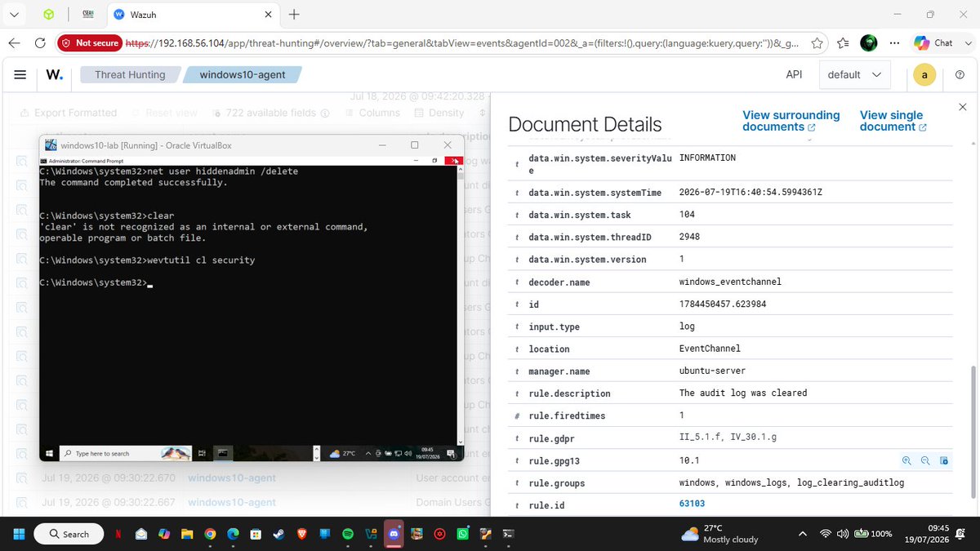Screen dimensions: 980x551
Task: Click the decoder.name value windows_eventchannel
Action: (730, 282)
